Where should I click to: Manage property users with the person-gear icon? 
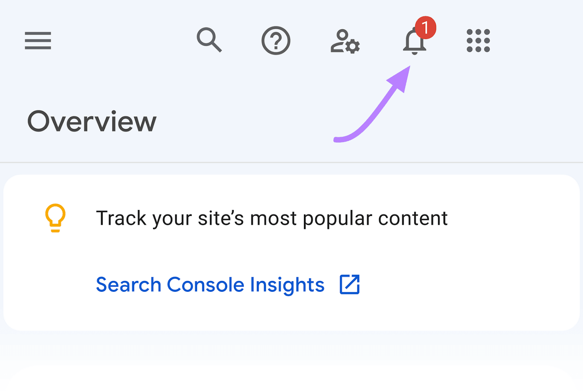[344, 41]
